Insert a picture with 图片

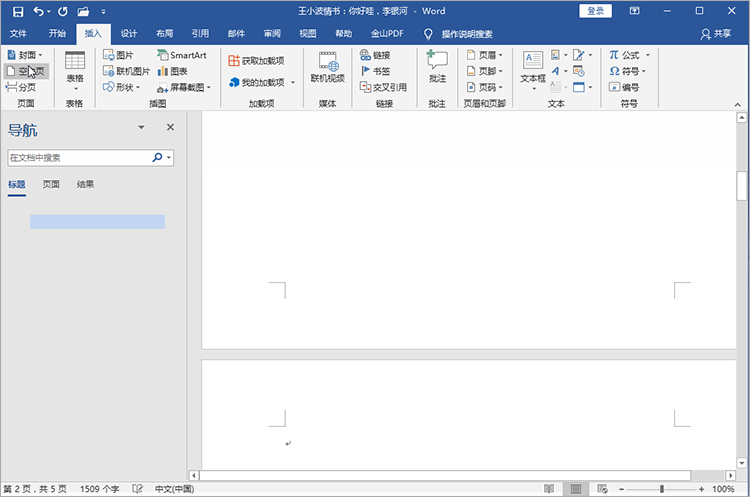[x=118, y=55]
